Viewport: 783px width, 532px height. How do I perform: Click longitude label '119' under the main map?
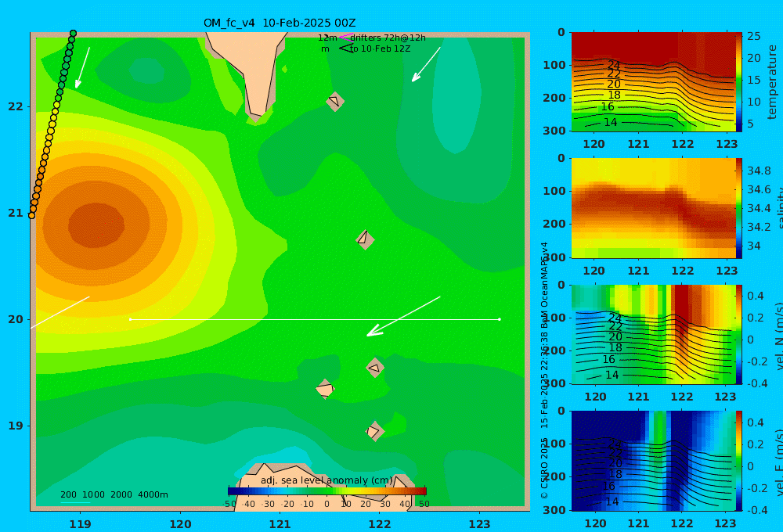pos(80,524)
